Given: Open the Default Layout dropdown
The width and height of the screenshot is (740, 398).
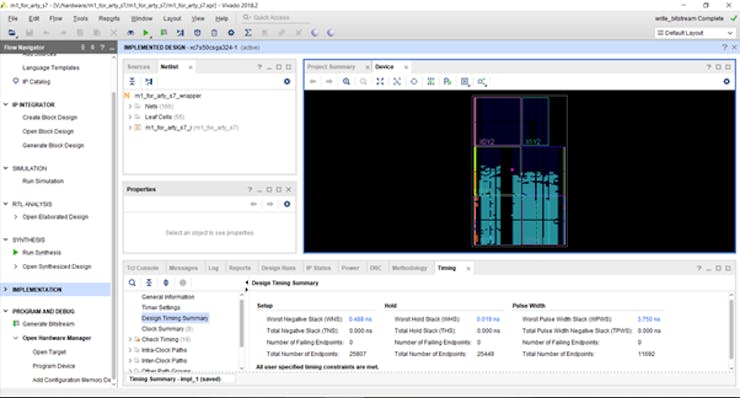Looking at the screenshot, I should 695,33.
